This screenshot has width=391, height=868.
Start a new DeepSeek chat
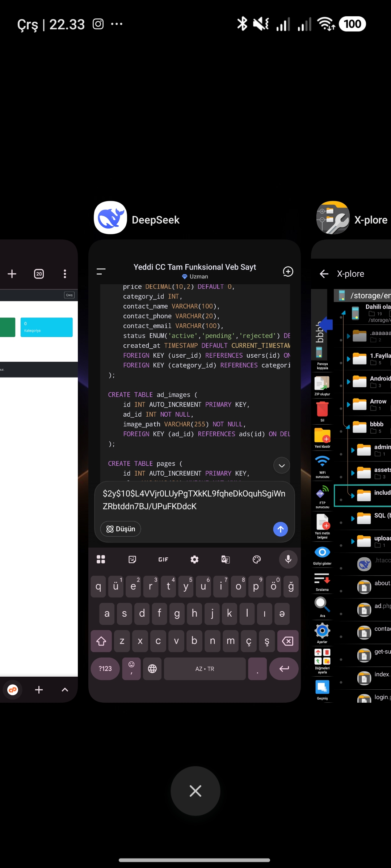(288, 272)
